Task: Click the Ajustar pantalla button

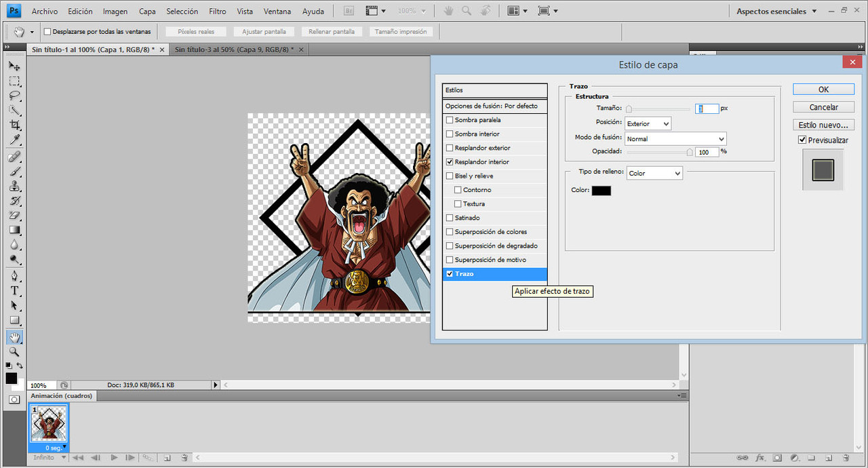Action: 264,32
